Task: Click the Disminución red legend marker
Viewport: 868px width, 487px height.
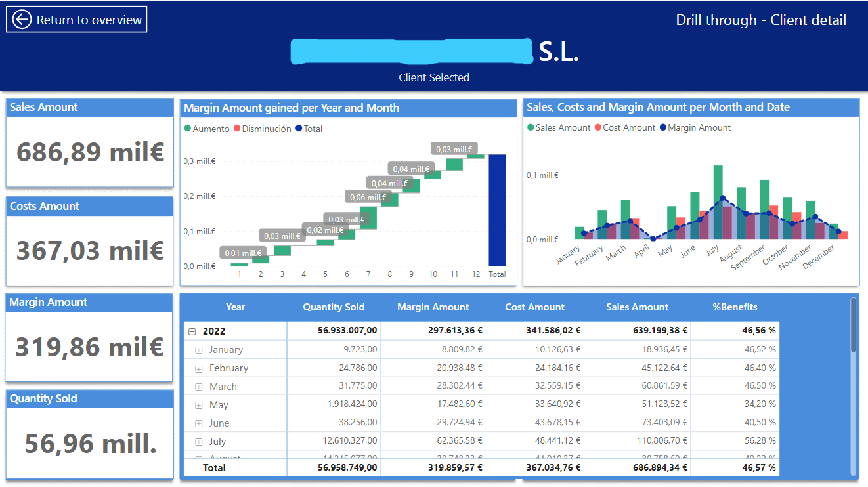Action: point(237,129)
